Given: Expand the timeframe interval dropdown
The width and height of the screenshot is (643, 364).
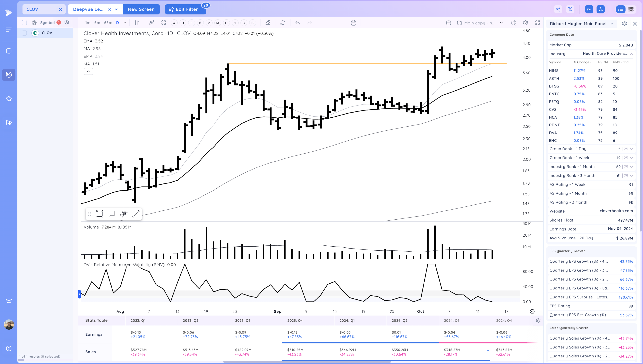Looking at the screenshot, I should click(x=125, y=23).
